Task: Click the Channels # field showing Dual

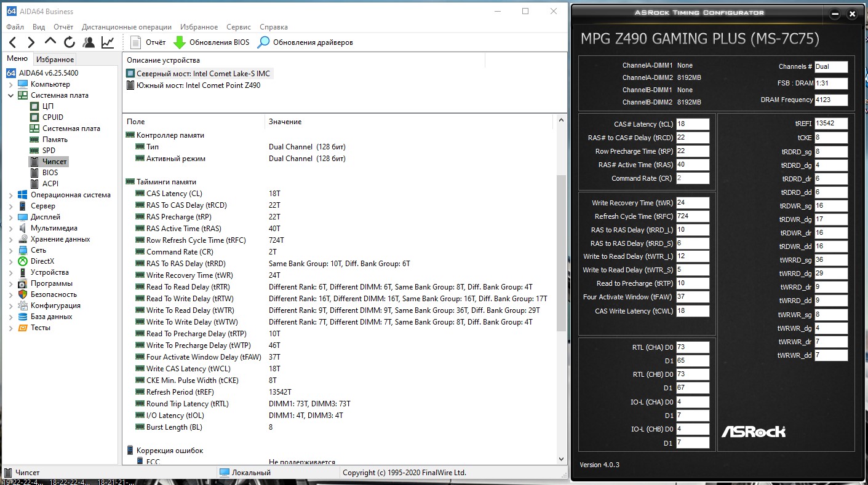Action: tap(831, 66)
